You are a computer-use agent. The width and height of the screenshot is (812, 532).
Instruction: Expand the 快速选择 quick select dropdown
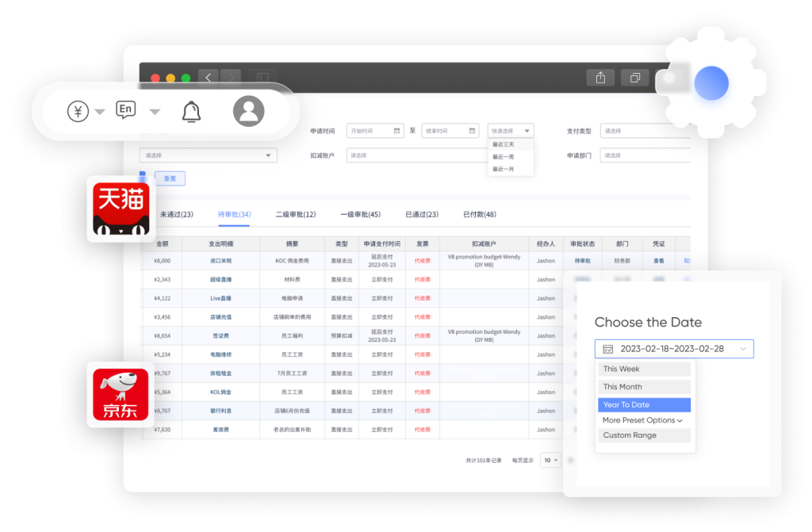click(511, 131)
